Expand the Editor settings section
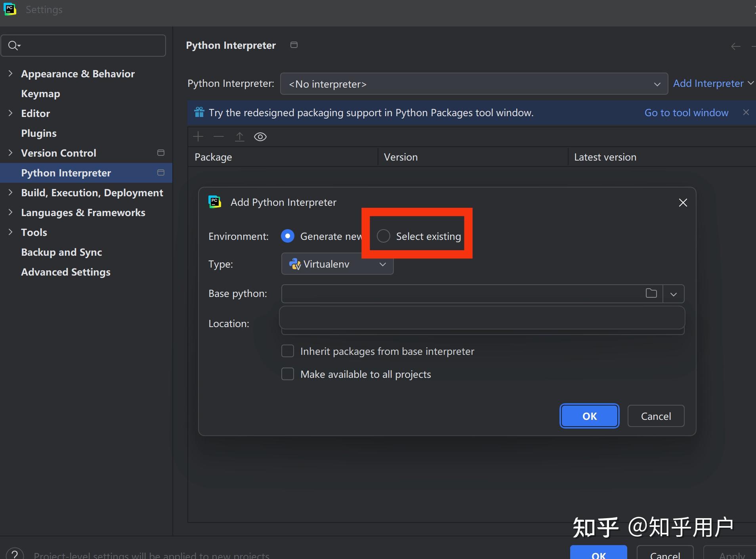756x559 pixels. coord(10,113)
